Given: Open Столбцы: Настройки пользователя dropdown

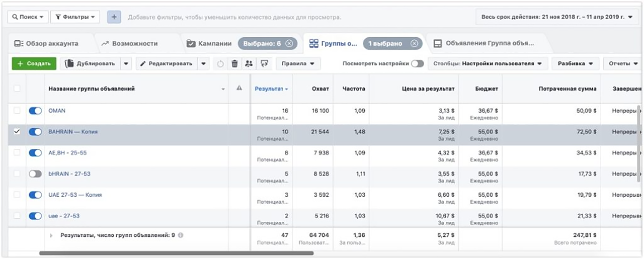Looking at the screenshot, I should [488, 64].
